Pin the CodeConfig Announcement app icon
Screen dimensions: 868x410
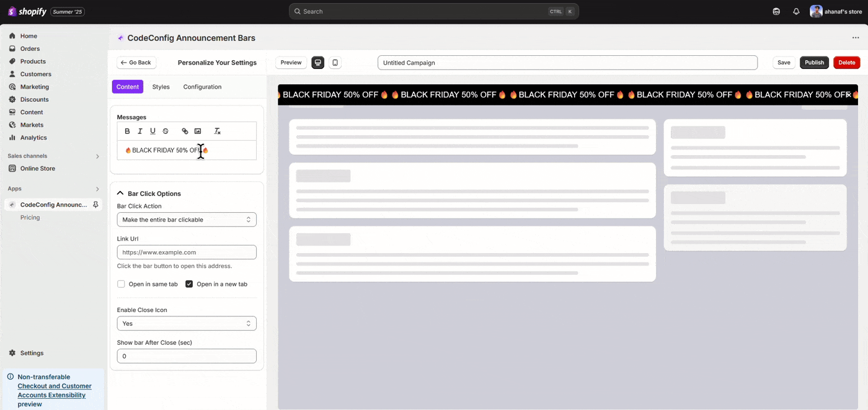click(95, 205)
